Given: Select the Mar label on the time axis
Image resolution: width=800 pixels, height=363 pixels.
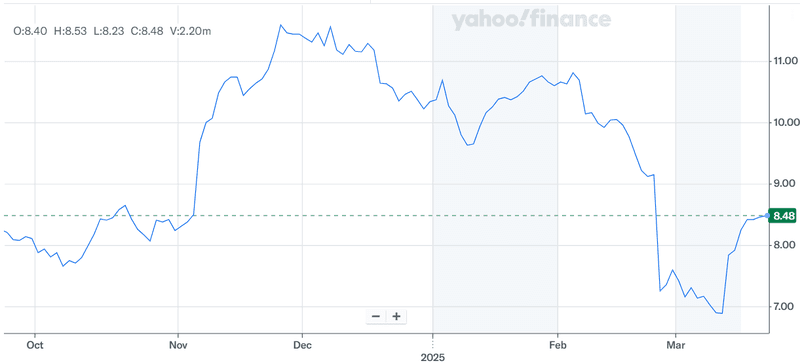Looking at the screenshot, I should (676, 345).
